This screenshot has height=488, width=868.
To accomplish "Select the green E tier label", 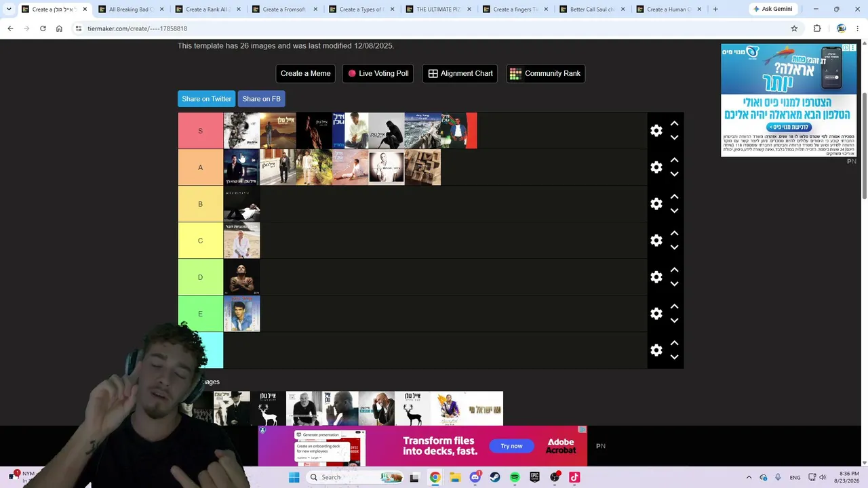I will pyautogui.click(x=200, y=313).
